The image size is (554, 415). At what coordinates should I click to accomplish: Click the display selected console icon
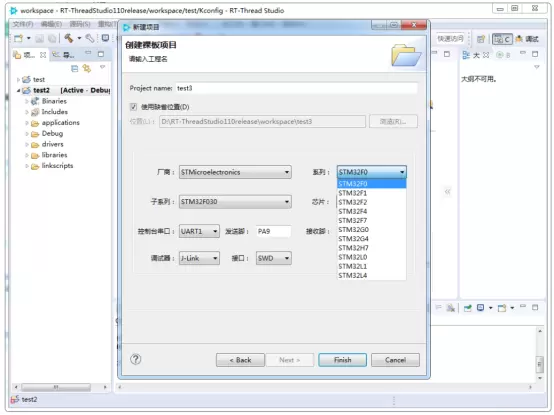click(x=481, y=308)
